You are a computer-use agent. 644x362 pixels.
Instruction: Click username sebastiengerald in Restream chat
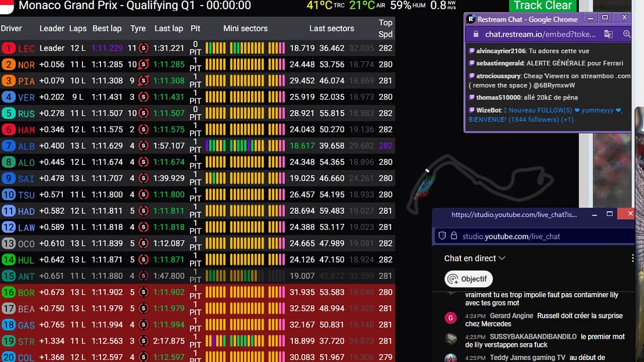(x=500, y=63)
